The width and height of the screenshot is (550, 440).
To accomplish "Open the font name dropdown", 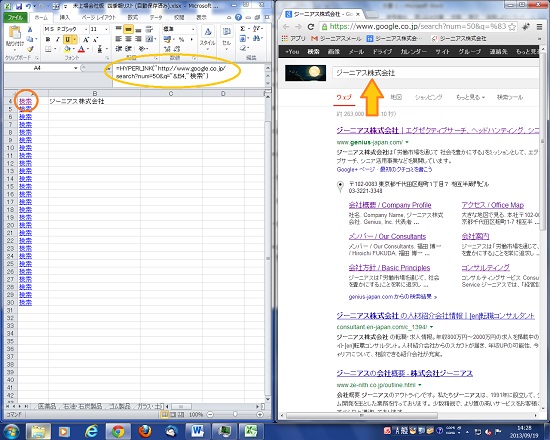I will pyautogui.click(x=86, y=29).
